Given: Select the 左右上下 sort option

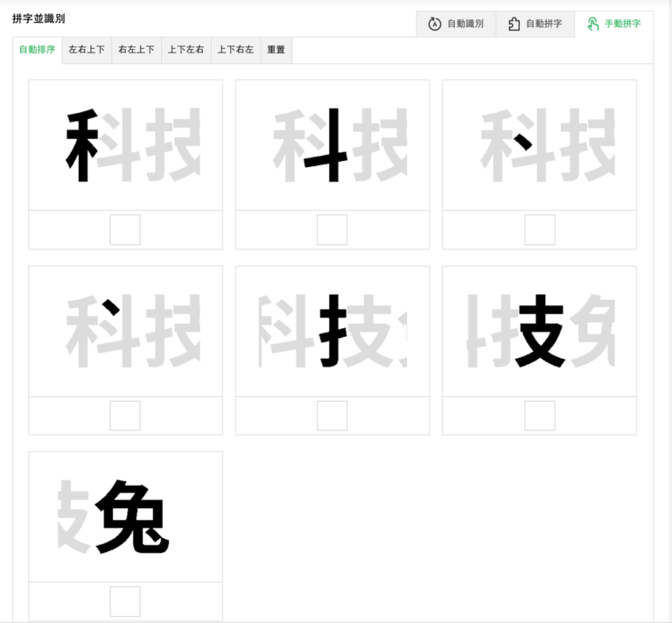Looking at the screenshot, I should (x=87, y=50).
